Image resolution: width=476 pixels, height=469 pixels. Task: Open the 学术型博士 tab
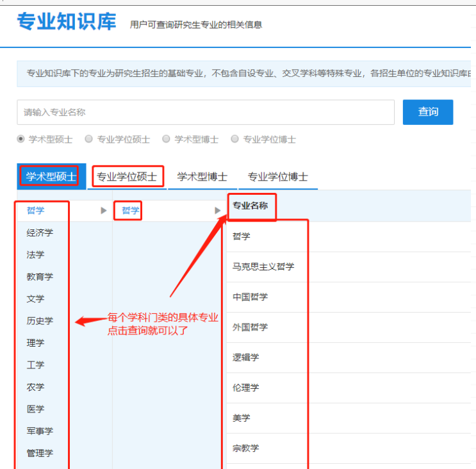202,177
